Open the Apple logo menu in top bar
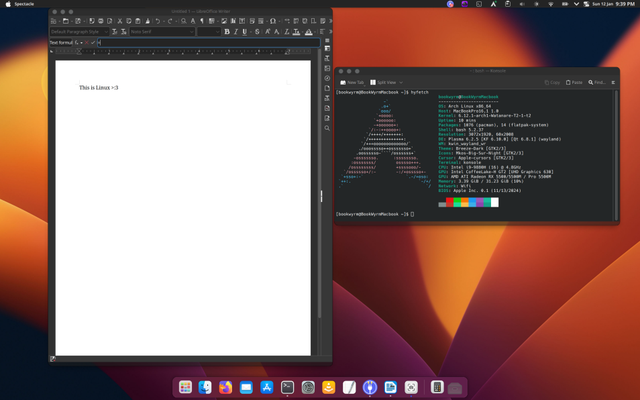Image resolution: width=640 pixels, height=400 pixels. pyautogui.click(x=8, y=4)
